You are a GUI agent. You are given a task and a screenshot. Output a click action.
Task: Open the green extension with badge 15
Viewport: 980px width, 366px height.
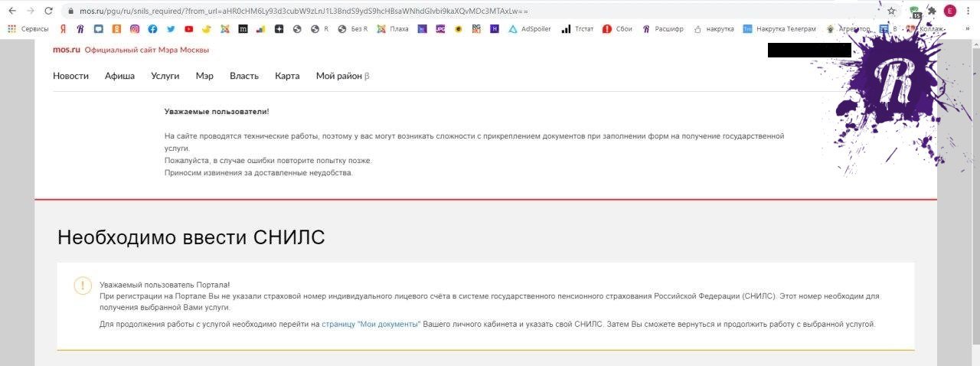(915, 11)
